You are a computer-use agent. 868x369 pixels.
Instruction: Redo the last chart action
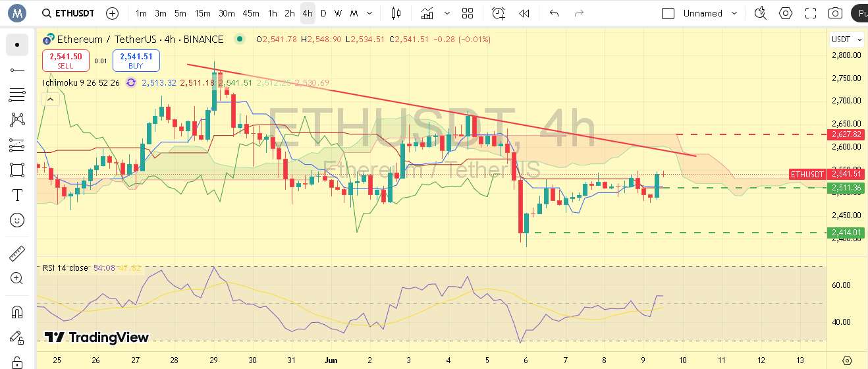(580, 13)
